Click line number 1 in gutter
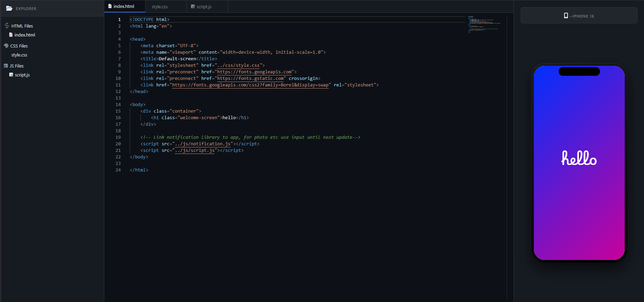The height and width of the screenshot is (302, 644). 119,19
